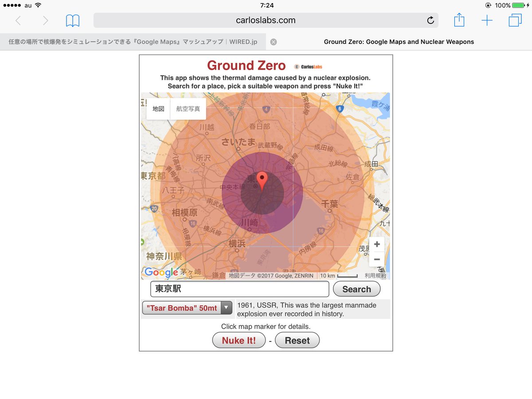The image size is (532, 399).
Task: Click the 佐倉 label on map
Action: [x=352, y=177]
